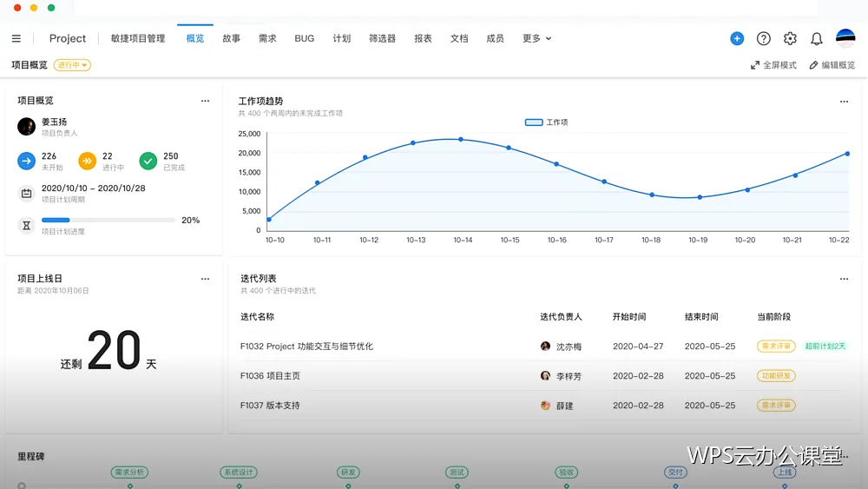
Task: Click 需求评审 stage tag of F1032
Action: (776, 346)
